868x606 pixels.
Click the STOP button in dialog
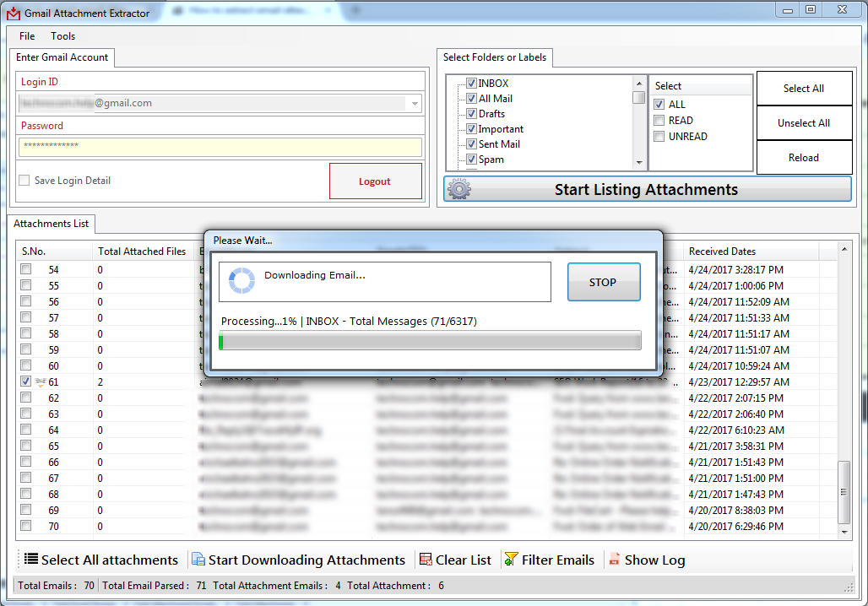pos(604,282)
